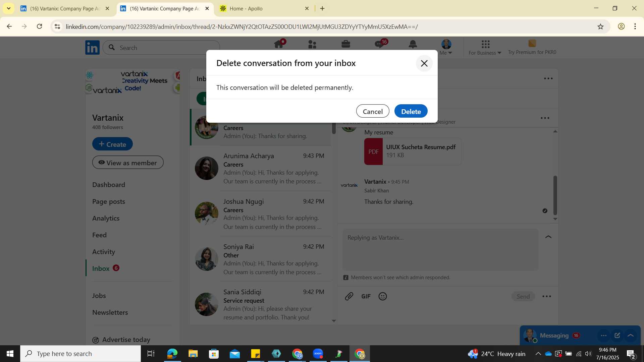
Task: Attach a file with paperclip icon
Action: coord(349,296)
